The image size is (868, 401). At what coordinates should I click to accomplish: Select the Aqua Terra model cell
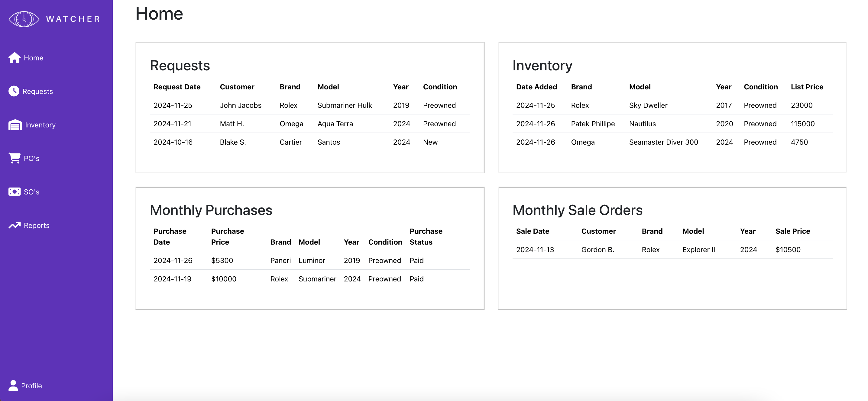tap(335, 124)
